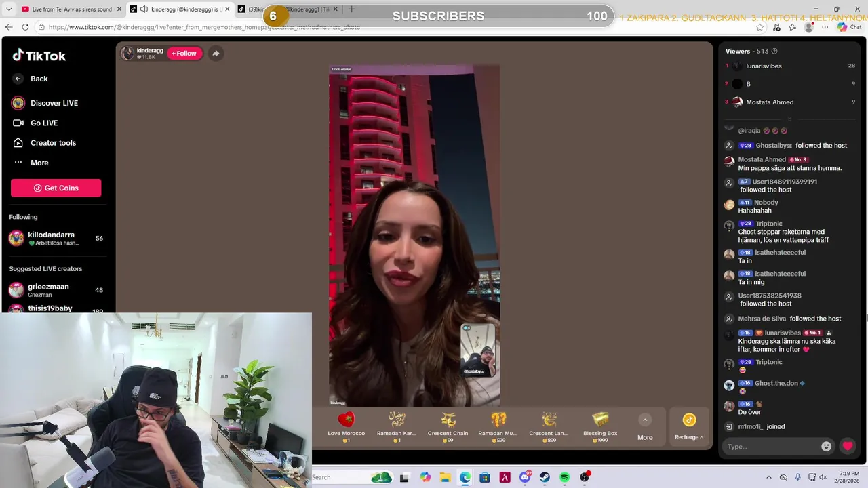The width and height of the screenshot is (868, 488).
Task: Click Mehrsa de Silva followed the host message
Action: [789, 319]
